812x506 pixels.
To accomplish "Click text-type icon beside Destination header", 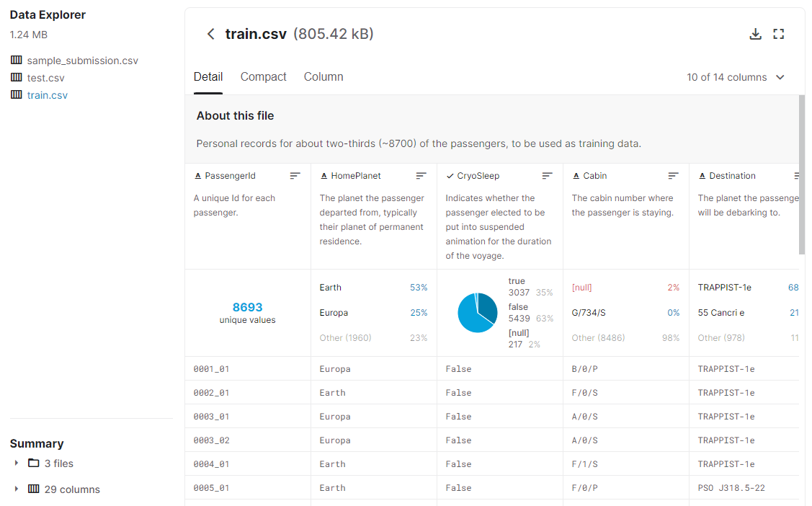I will click(x=702, y=176).
